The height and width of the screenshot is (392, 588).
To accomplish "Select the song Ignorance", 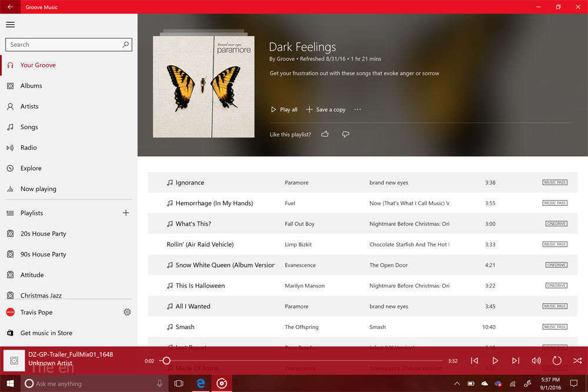I will 190,183.
